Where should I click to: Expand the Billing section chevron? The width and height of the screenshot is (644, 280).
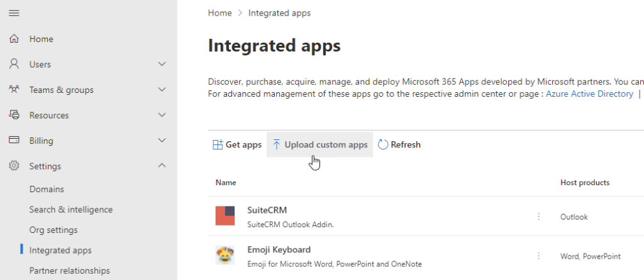point(162,141)
